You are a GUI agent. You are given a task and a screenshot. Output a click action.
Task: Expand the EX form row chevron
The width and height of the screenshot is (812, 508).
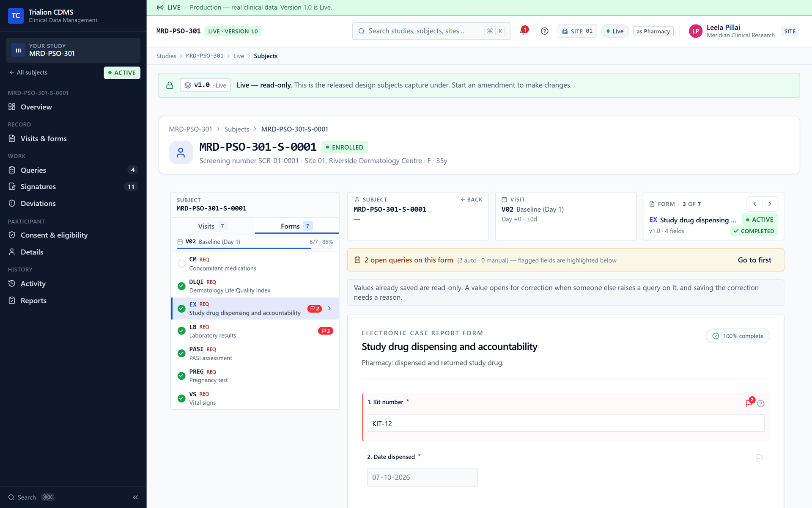(329, 308)
